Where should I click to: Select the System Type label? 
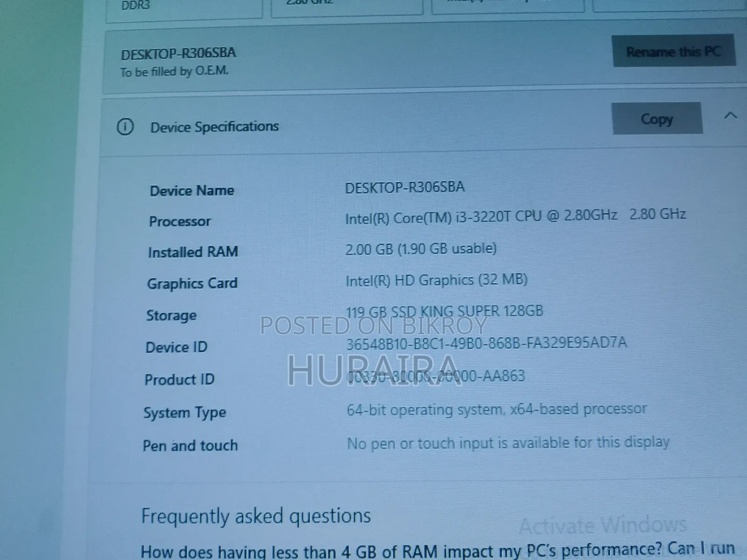coord(184,413)
